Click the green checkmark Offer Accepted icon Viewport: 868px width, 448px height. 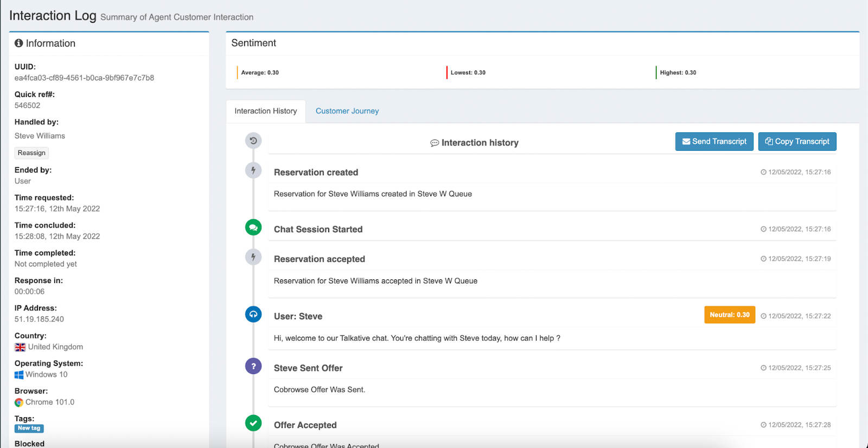[253, 423]
